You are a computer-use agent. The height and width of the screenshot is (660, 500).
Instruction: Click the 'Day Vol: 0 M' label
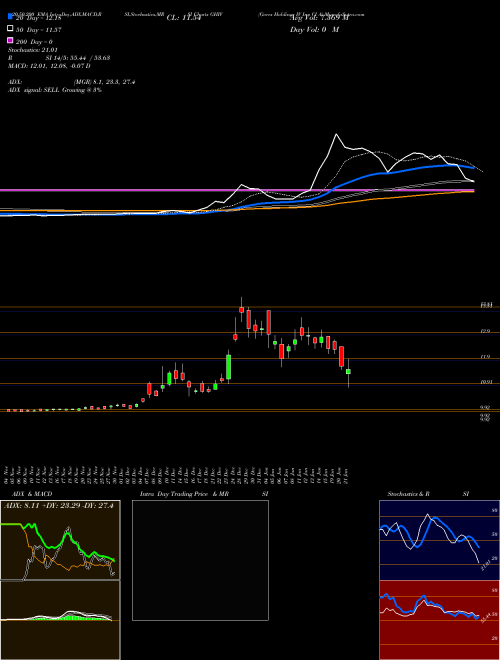[314, 30]
